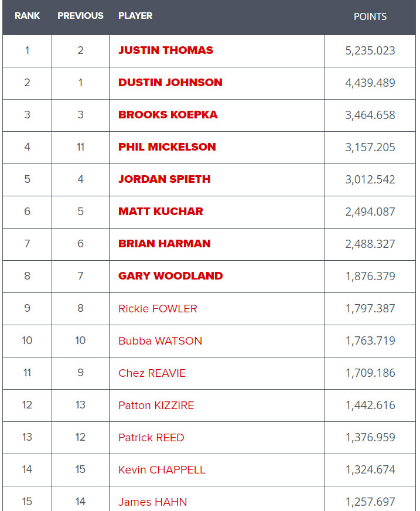Viewport: 420px width, 511px height.
Task: Open James Hahn player link
Action: 152,502
